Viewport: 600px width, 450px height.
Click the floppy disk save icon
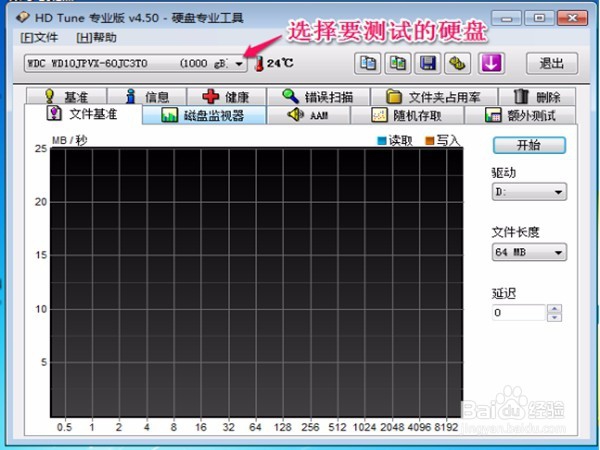coord(427,63)
